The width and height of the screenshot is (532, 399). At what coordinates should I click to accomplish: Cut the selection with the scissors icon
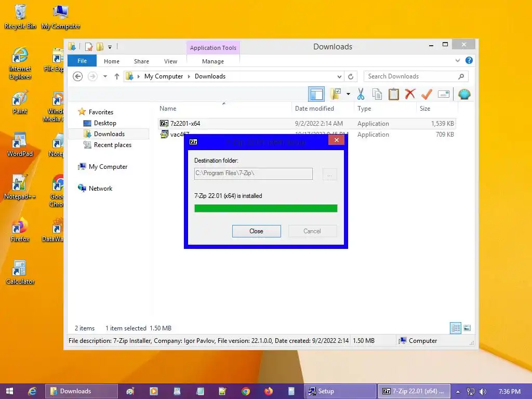361,95
